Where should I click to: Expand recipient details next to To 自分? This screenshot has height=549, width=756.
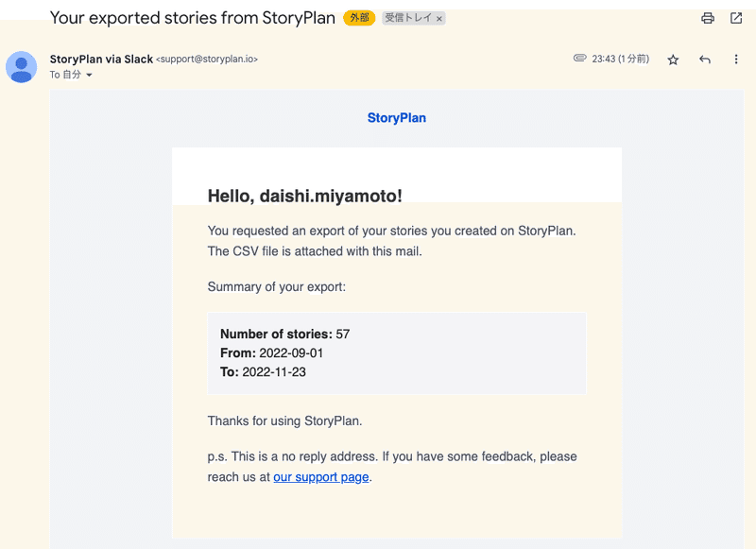(x=89, y=75)
